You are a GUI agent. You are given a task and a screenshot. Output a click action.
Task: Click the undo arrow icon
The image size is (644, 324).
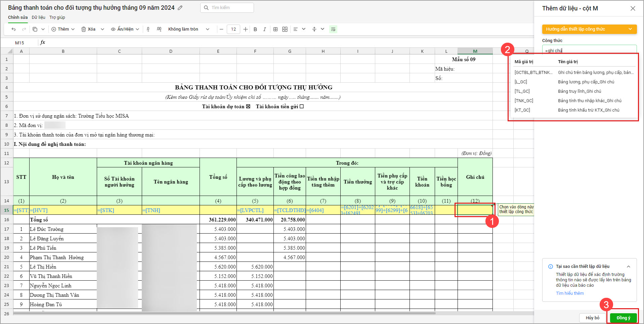(13, 29)
